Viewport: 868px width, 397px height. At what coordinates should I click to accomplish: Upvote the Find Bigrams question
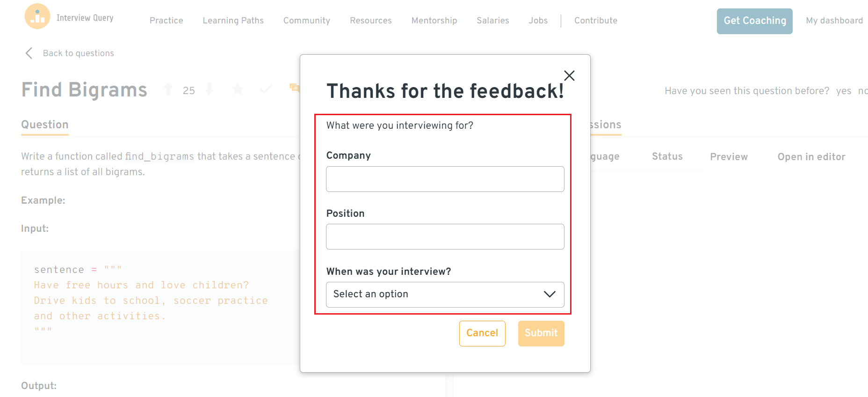click(168, 89)
